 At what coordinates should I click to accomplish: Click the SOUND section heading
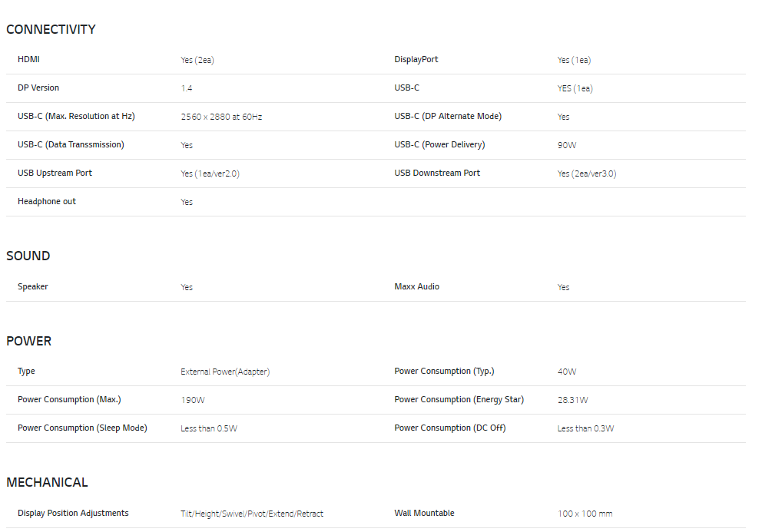pos(28,256)
